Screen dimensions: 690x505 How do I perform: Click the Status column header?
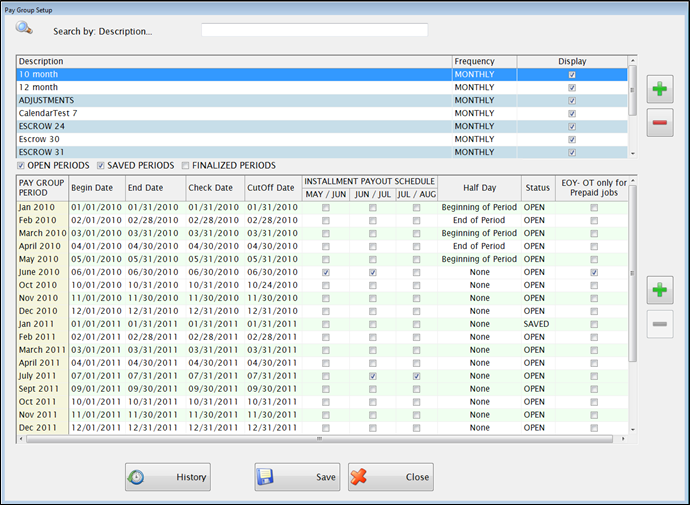tap(538, 188)
